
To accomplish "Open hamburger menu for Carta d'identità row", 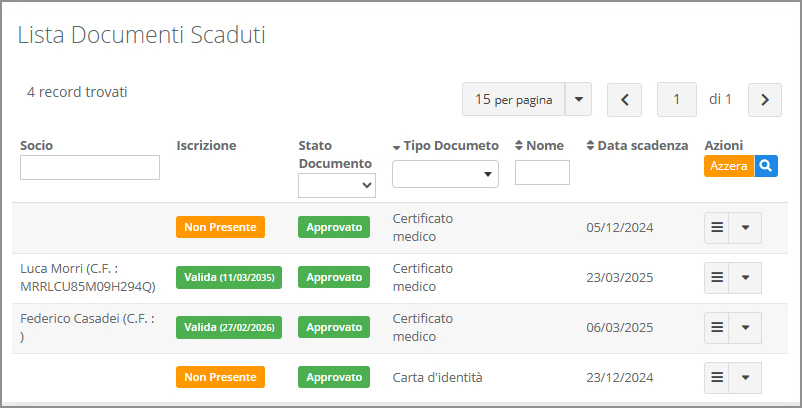I will 717,377.
